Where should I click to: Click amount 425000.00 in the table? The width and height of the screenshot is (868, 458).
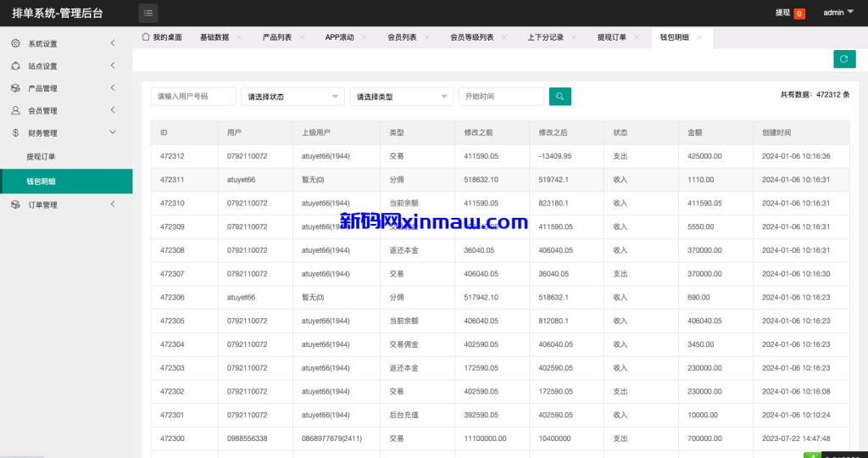704,156
